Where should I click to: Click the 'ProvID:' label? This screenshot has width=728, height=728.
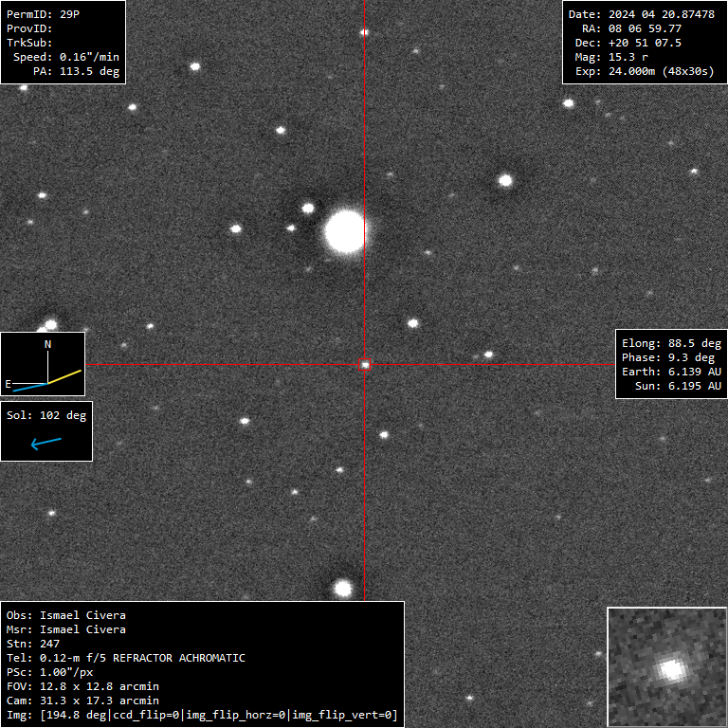click(29, 28)
